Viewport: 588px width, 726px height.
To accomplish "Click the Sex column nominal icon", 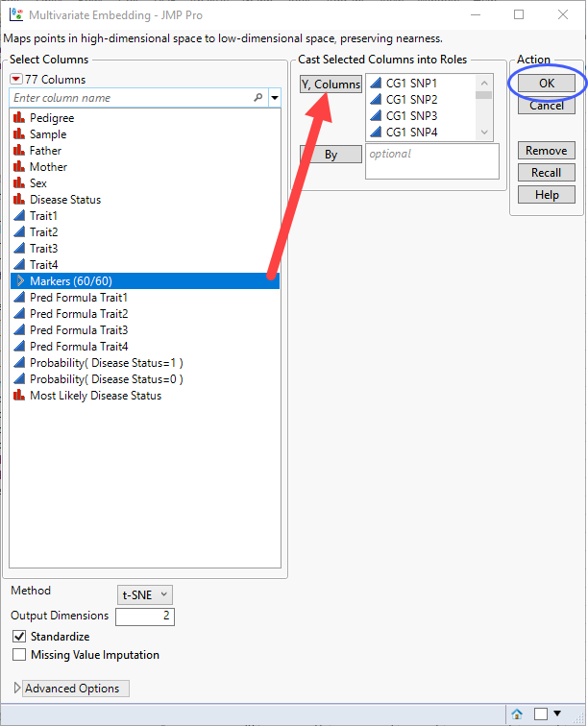I will point(19,182).
